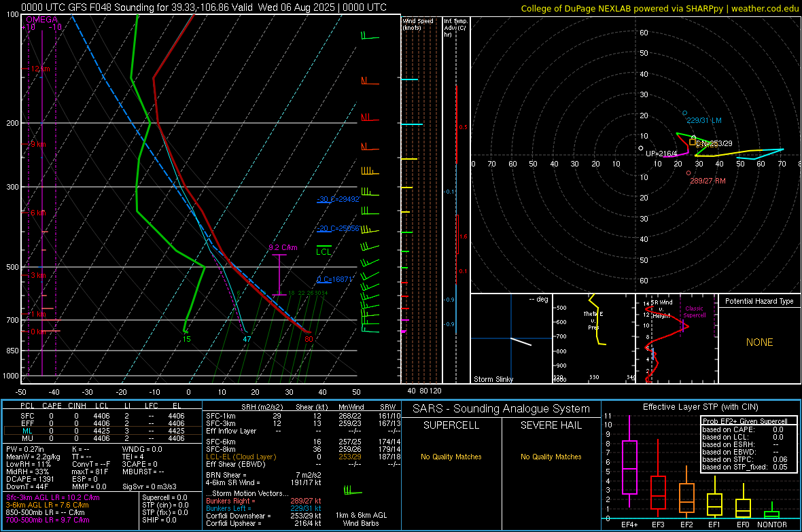Viewport: 802px width, 532px height.
Task: Click the maxT = 81F value
Action: click(90, 472)
